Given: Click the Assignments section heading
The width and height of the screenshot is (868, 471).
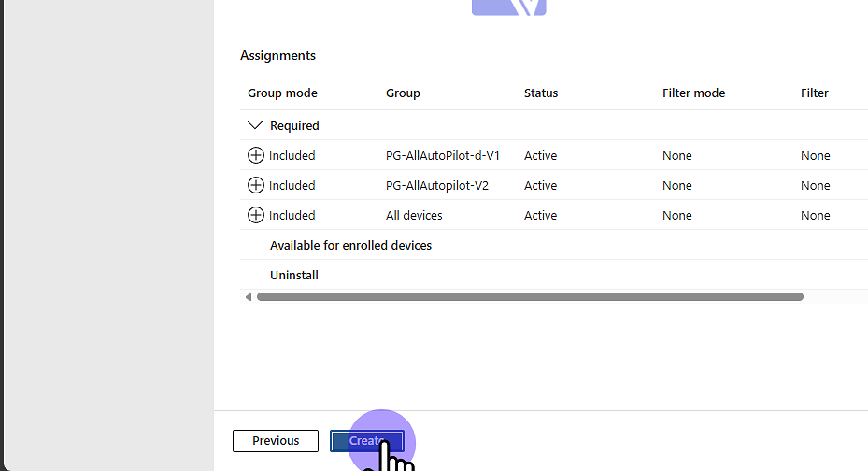Looking at the screenshot, I should point(277,55).
